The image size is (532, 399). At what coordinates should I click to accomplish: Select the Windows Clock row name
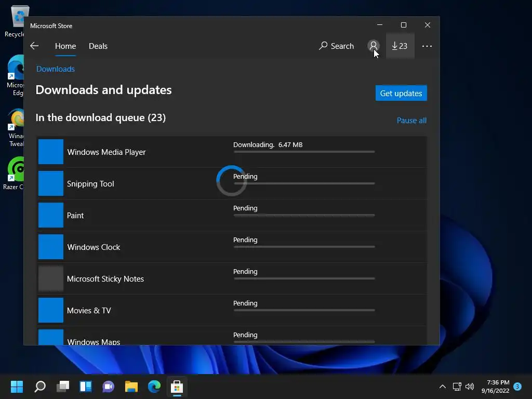94,247
